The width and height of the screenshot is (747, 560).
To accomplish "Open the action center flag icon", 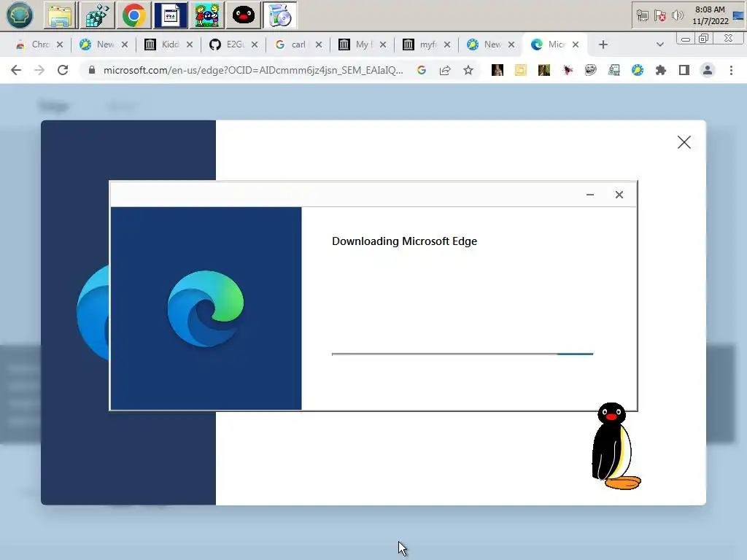I will pyautogui.click(x=659, y=16).
